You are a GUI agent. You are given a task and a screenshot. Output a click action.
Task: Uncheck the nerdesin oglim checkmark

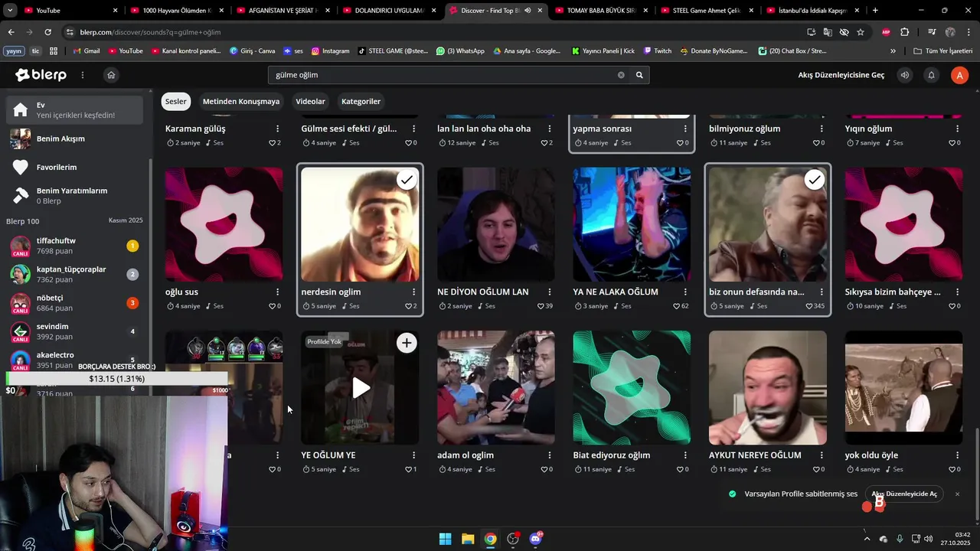(407, 180)
